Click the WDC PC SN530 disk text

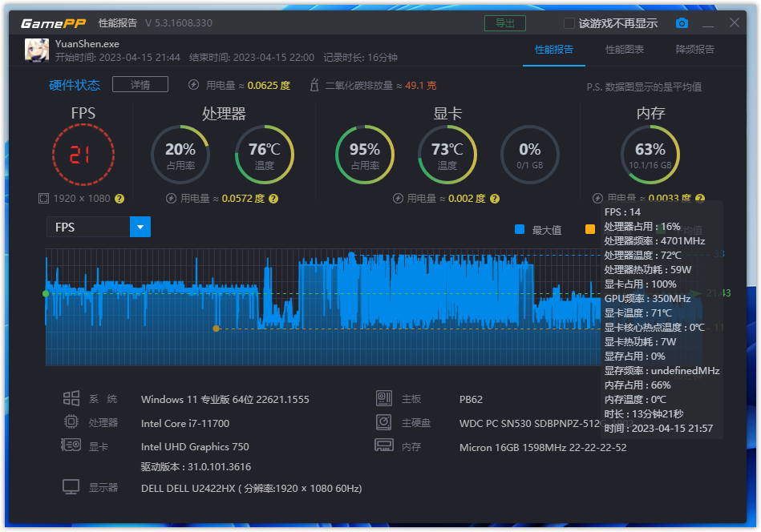(529, 423)
